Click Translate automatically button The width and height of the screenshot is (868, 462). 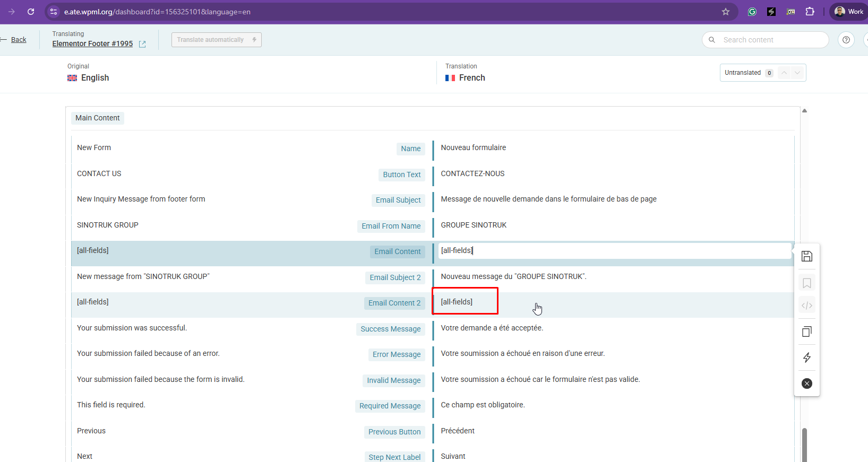click(x=217, y=40)
